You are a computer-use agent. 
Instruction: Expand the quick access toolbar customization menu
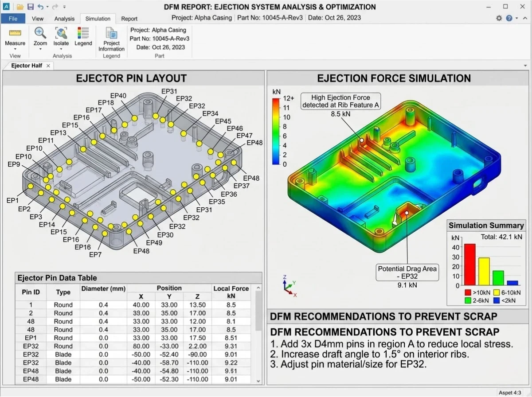(63, 7)
